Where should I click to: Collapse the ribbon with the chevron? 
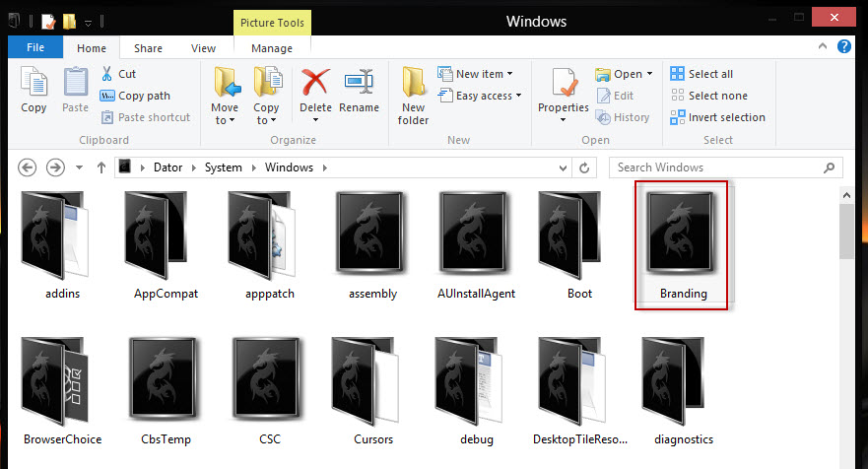point(823,46)
